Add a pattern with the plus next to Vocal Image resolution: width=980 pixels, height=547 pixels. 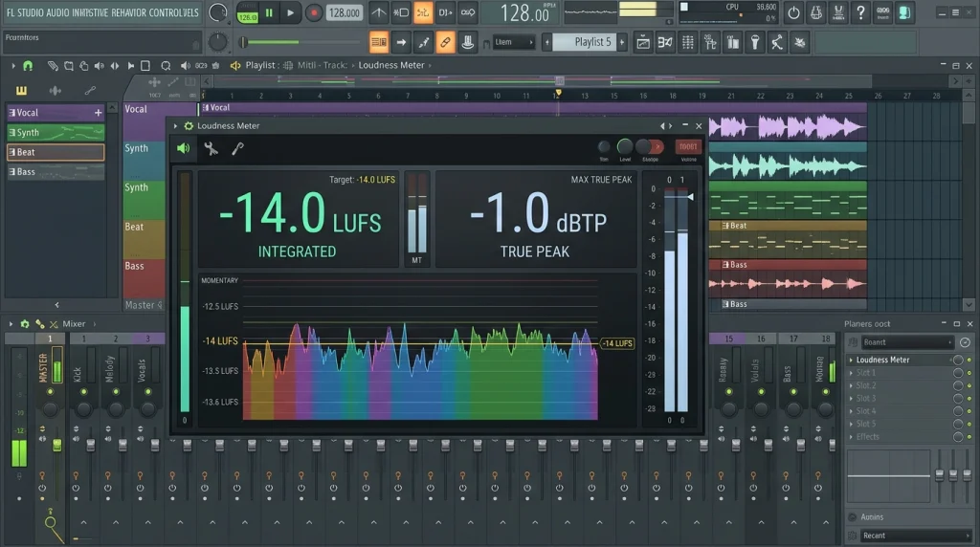tap(99, 113)
